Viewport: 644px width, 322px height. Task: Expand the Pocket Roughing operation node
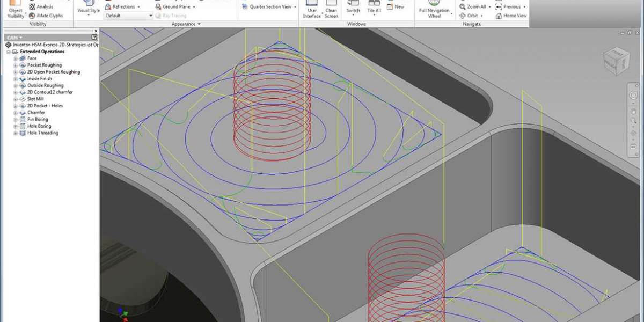tap(16, 65)
